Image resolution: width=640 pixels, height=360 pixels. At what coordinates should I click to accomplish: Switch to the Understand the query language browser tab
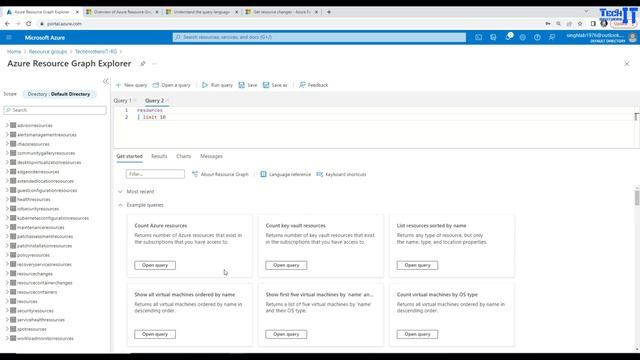201,12
